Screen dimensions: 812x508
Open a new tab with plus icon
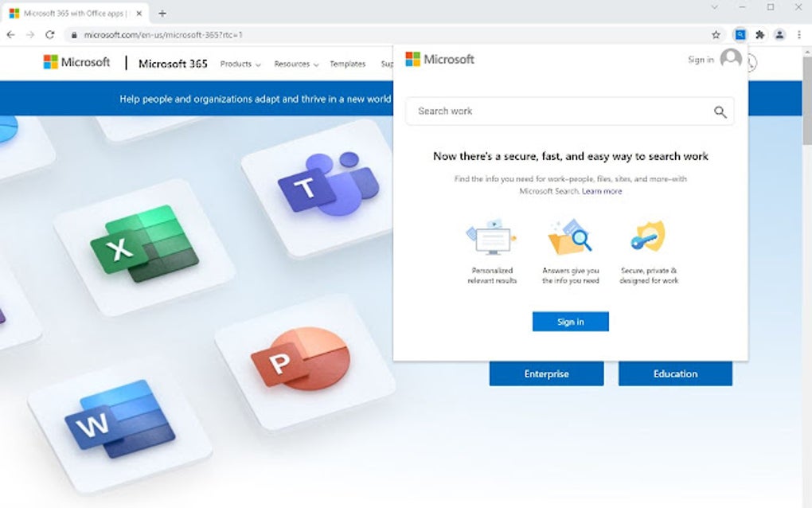pos(162,14)
